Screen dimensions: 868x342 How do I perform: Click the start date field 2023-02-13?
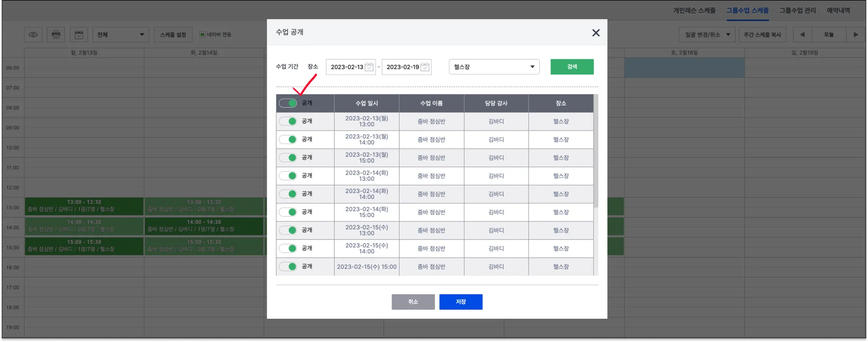[x=351, y=67]
